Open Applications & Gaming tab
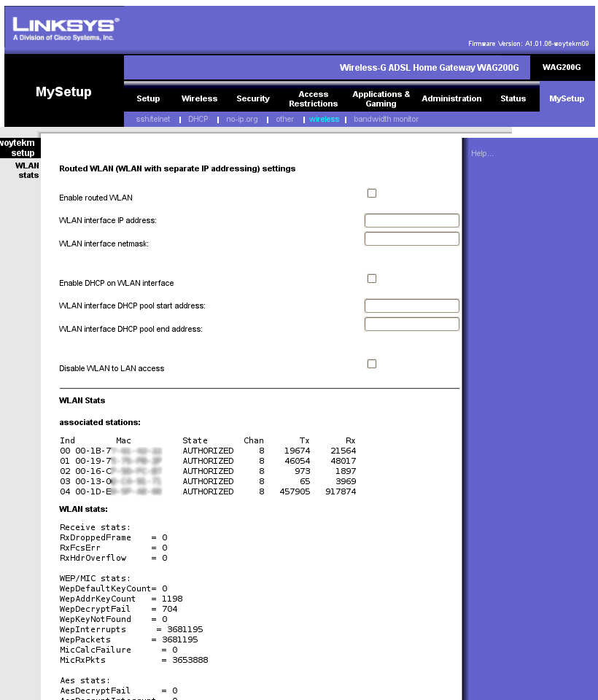This screenshot has width=598, height=700. (x=381, y=98)
